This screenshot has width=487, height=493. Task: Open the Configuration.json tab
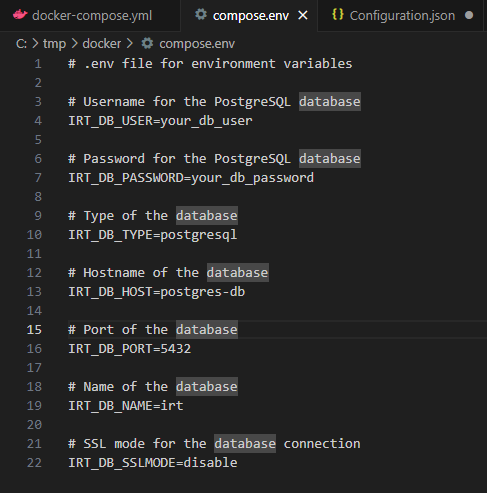point(400,15)
